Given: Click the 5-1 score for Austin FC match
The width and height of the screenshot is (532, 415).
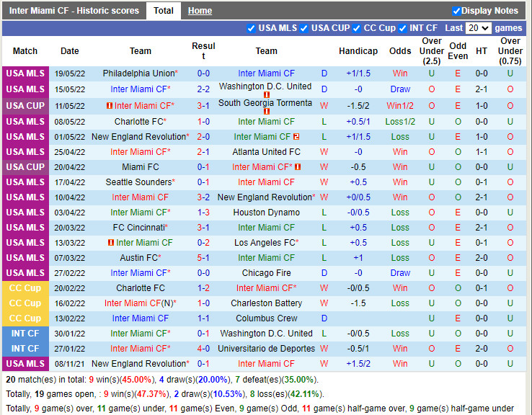Looking at the screenshot, I should point(203,258).
